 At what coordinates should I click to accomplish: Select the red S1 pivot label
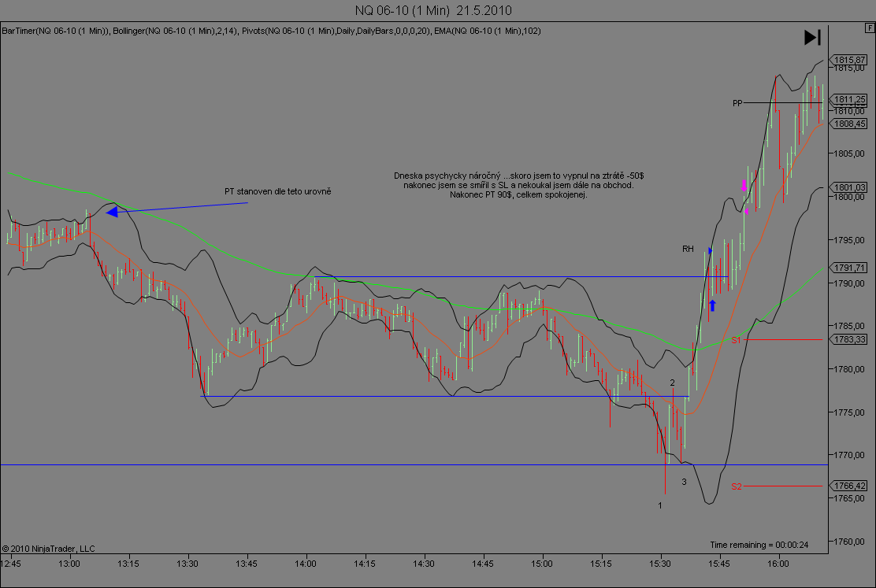[737, 340]
